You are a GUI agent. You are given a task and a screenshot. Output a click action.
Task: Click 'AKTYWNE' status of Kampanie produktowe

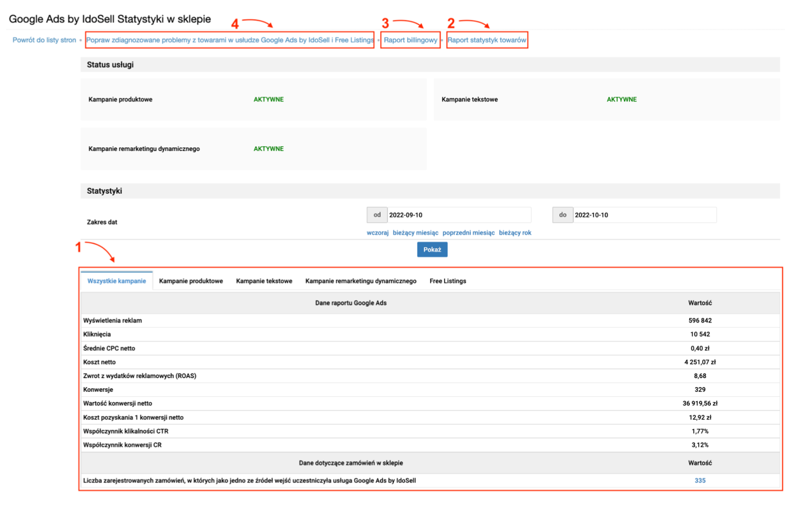[x=269, y=99]
